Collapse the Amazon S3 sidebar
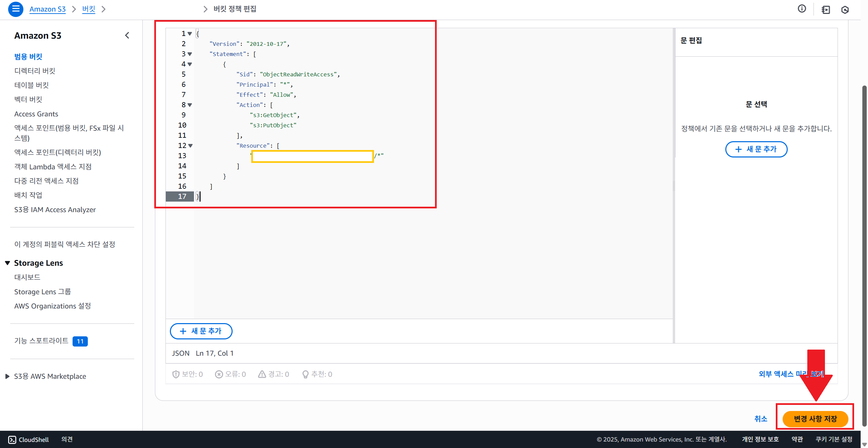This screenshot has height=448, width=868. tap(127, 35)
